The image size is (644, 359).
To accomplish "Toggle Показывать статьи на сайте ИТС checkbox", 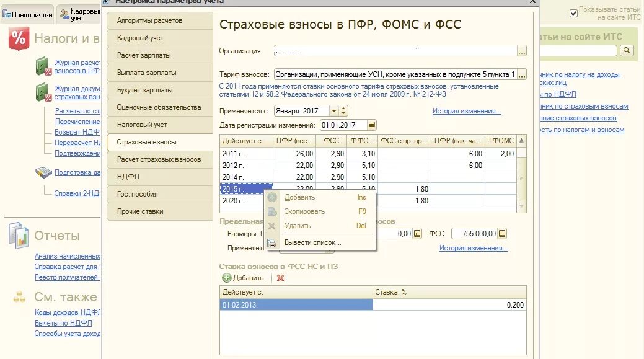I will [573, 14].
